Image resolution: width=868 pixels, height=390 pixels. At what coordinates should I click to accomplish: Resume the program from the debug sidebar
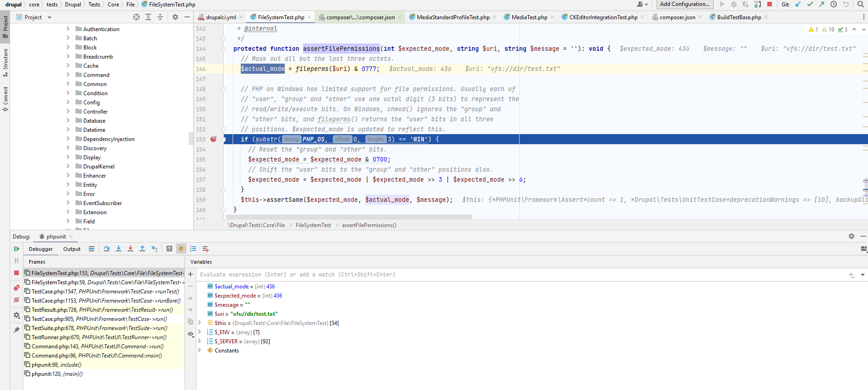[x=16, y=249]
